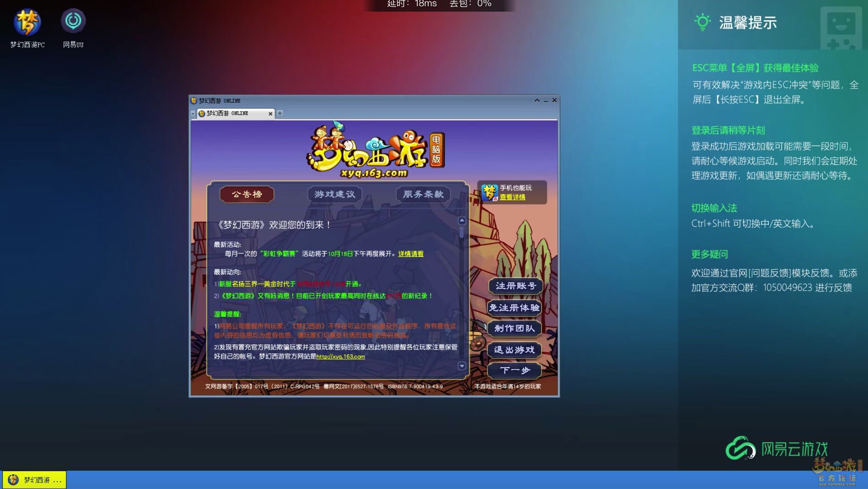Open the tab list dropdown arrow
Screen dimensions: 868x489
coord(193,114)
